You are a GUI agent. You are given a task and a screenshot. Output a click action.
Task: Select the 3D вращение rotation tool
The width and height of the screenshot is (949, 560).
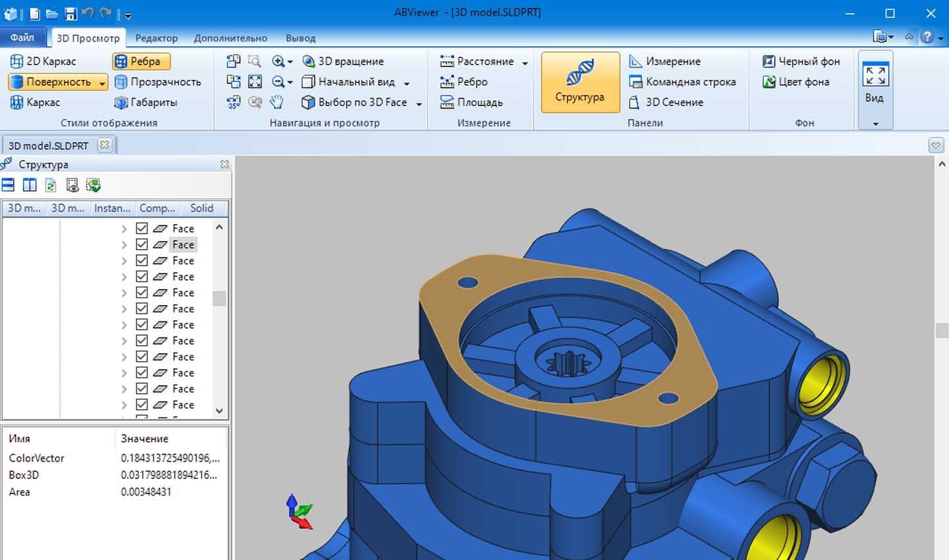tap(343, 61)
